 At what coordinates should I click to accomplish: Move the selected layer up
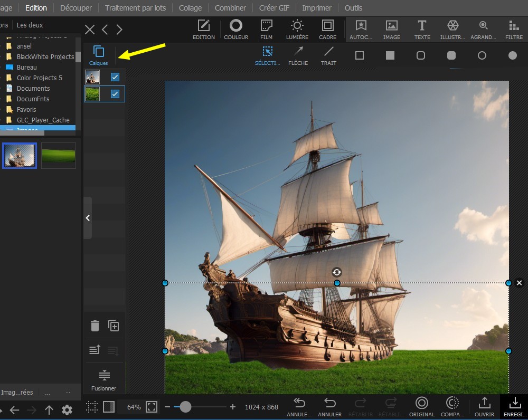95,350
